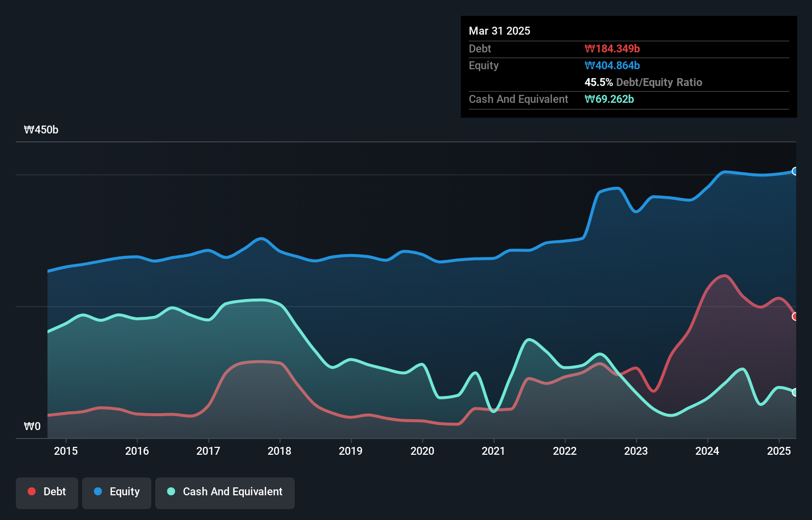
Task: Click the 2018 x-axis label
Action: [x=279, y=451]
